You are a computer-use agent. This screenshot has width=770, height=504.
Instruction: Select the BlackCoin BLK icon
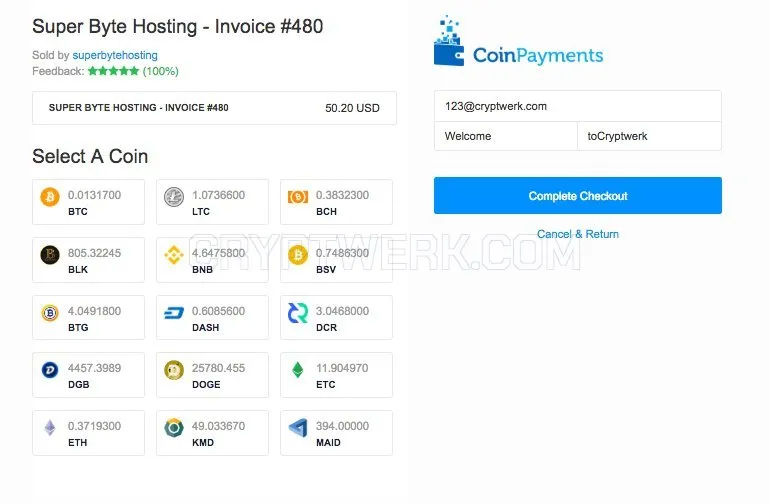point(50,254)
